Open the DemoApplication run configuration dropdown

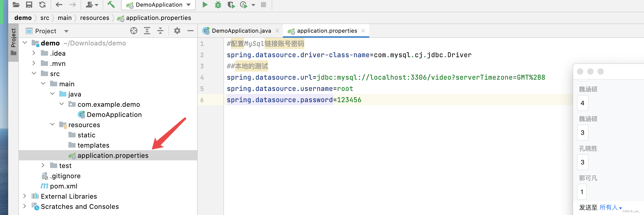[158, 5]
